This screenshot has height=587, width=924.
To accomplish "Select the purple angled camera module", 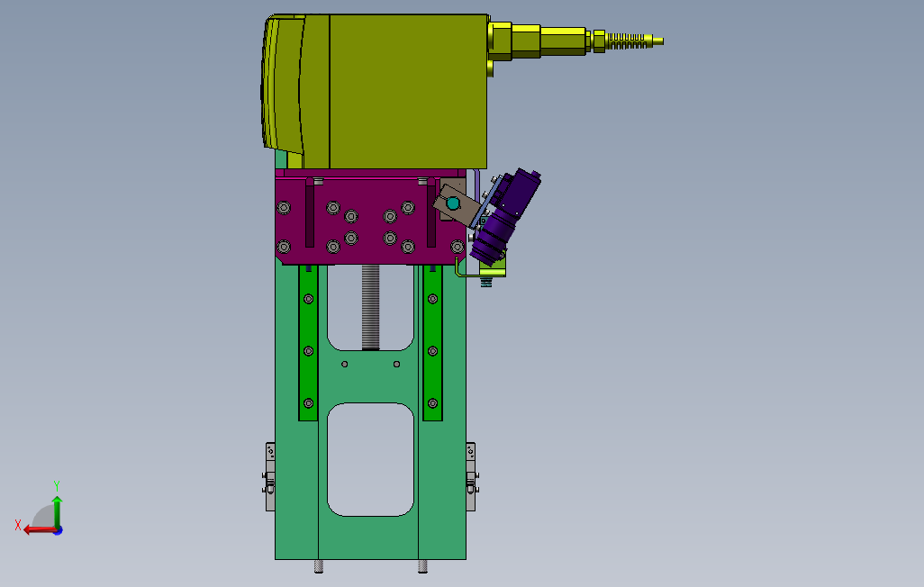I will pos(505,217).
